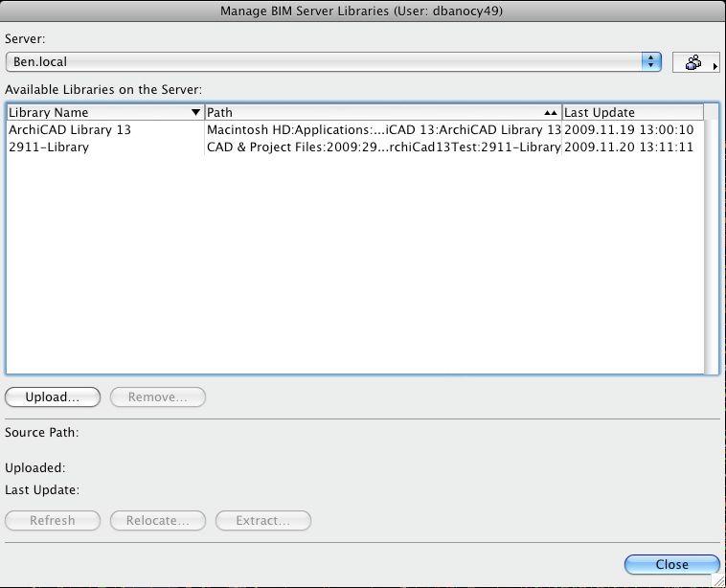
Task: Click the Upload... button
Action: point(53,397)
